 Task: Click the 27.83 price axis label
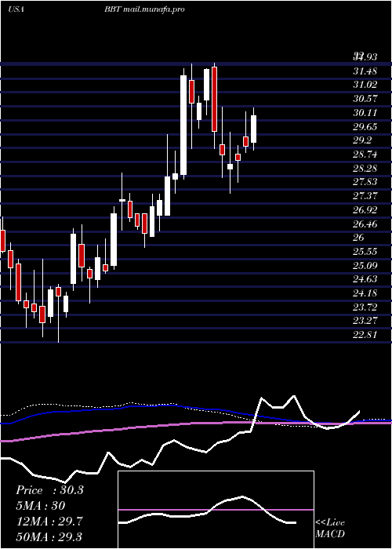(x=365, y=182)
